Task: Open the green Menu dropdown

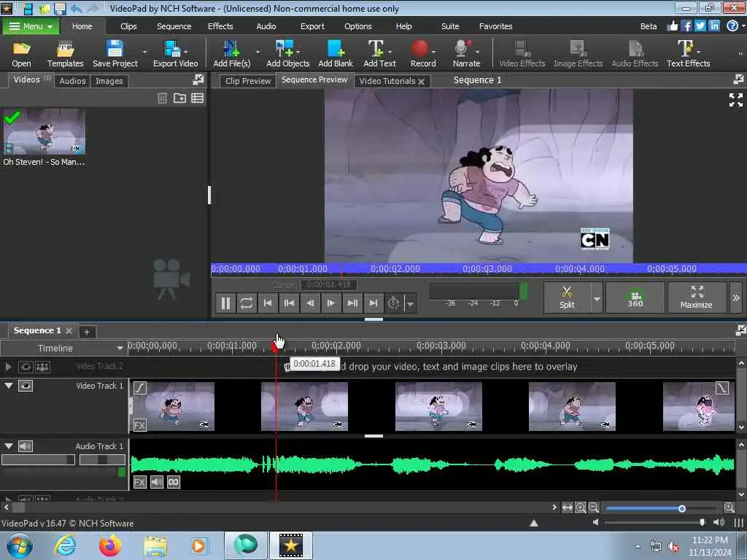Action: pos(31,26)
